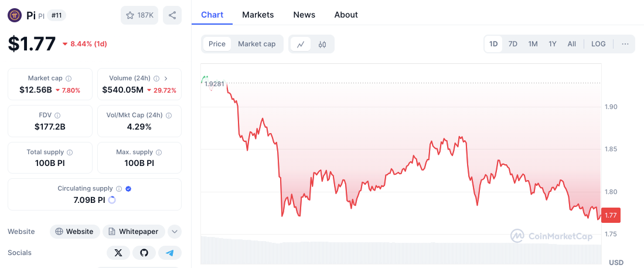644x268 pixels.
Task: Select the 7D time range
Action: pyautogui.click(x=513, y=44)
